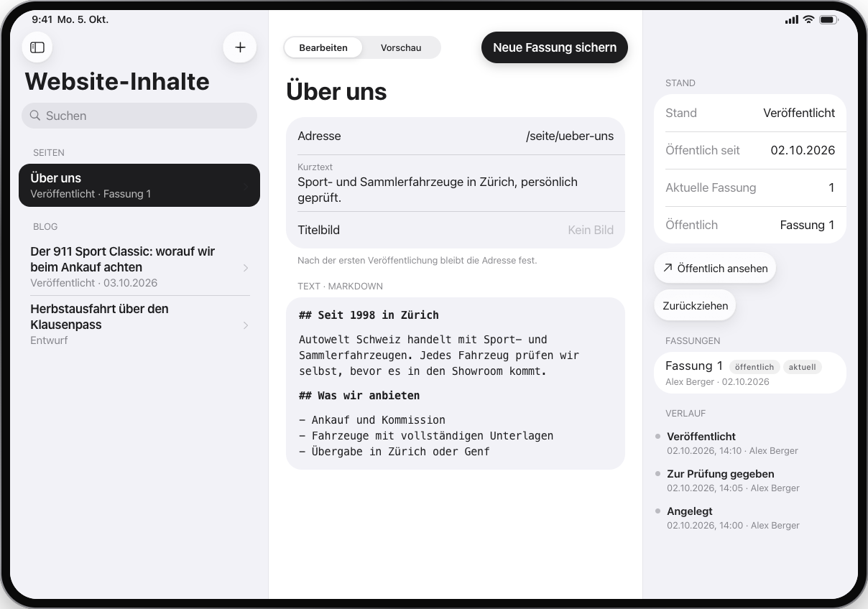Click Stand value 'Veröffentlicht'
The width and height of the screenshot is (868, 609).
tap(799, 113)
